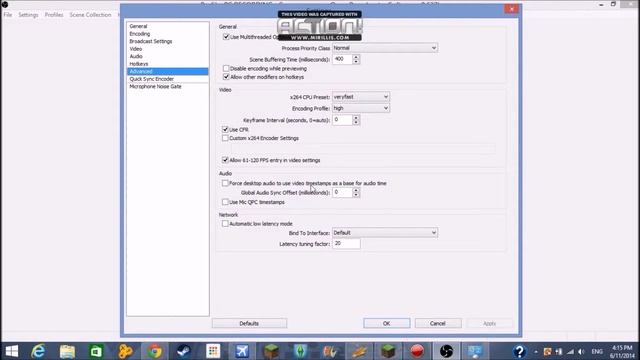The height and width of the screenshot is (360, 640).
Task: Uncheck the Use CFR checkbox
Action: click(225, 129)
